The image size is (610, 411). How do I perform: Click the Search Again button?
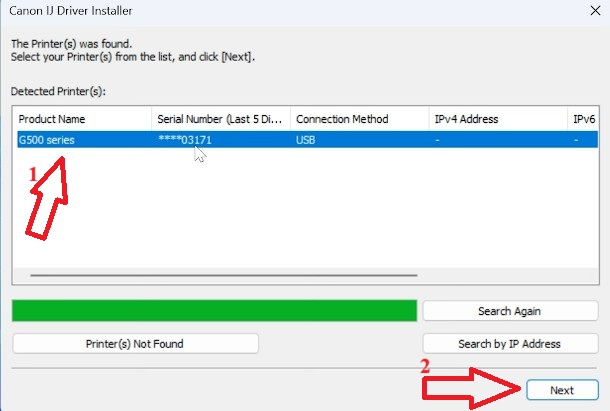510,311
